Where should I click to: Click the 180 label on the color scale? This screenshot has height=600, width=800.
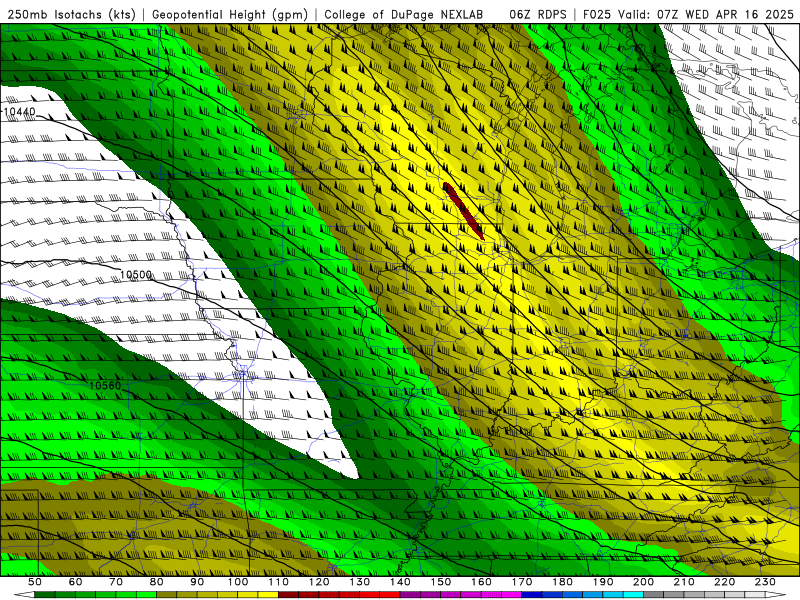562,582
